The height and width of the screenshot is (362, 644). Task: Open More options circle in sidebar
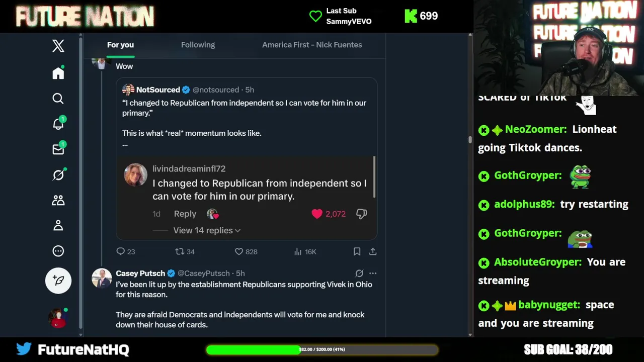coord(58,251)
